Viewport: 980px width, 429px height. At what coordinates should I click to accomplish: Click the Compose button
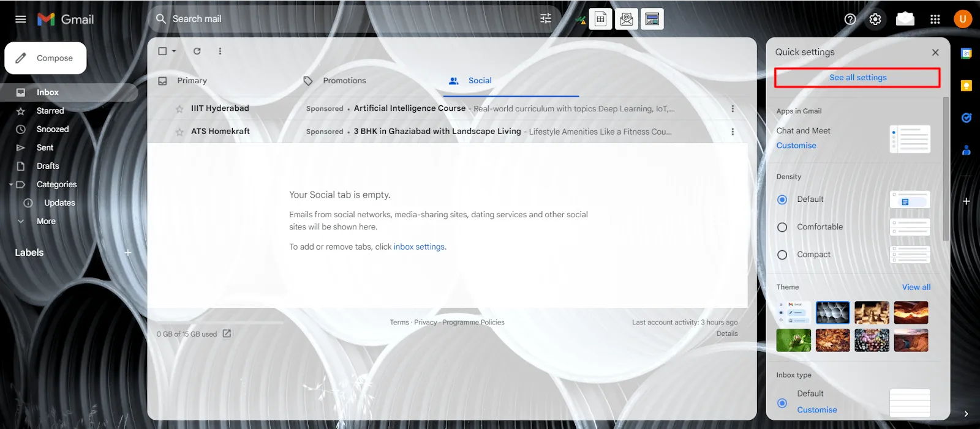pyautogui.click(x=45, y=58)
